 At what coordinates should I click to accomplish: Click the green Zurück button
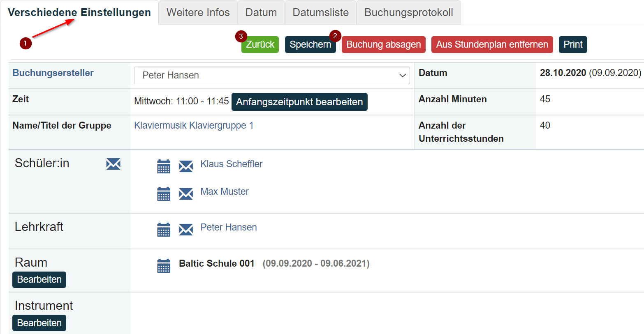260,44
